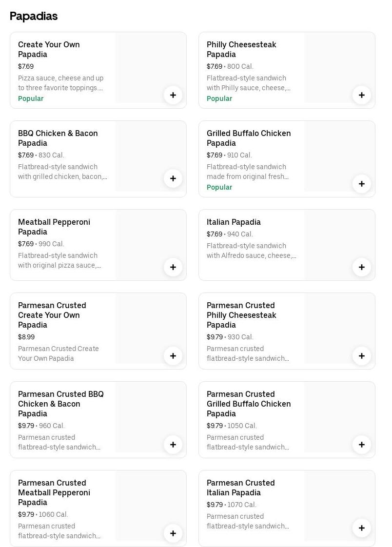Viewport: 392px width, 547px height.
Task: Open Italian Papadia item name
Action: (x=234, y=222)
